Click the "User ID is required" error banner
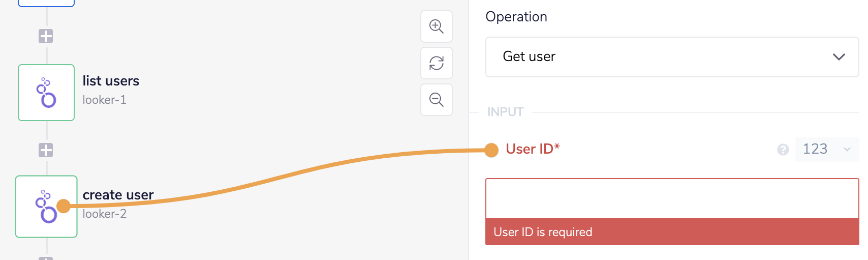Viewport: 868px width, 260px height. 672,232
